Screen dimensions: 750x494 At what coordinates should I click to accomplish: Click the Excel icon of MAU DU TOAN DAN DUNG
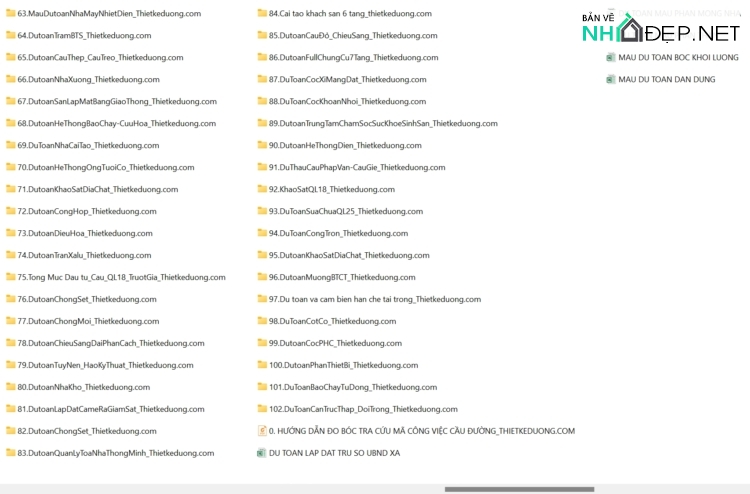(611, 80)
